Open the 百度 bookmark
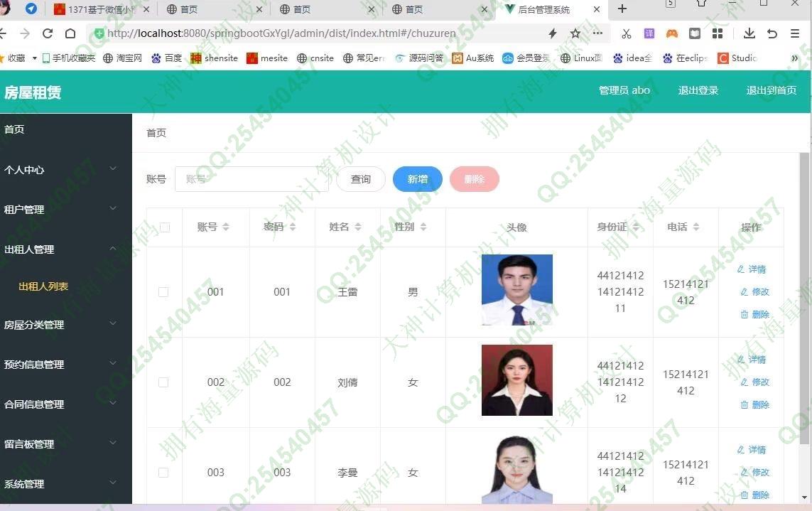Screen dimensions: 812x511 (x=167, y=58)
